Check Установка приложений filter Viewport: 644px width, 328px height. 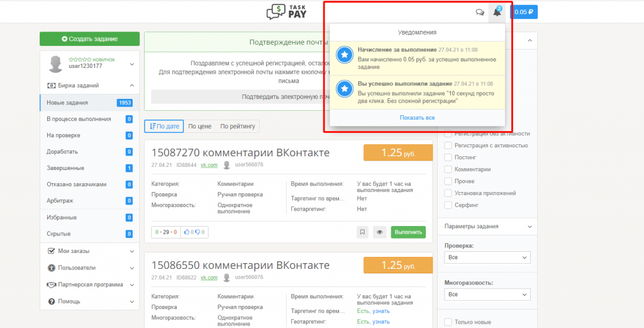click(448, 193)
